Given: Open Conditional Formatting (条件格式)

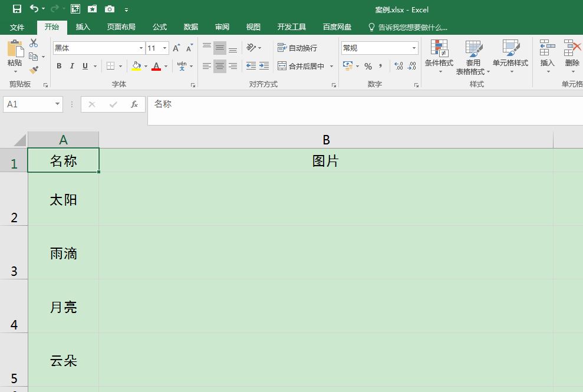Looking at the screenshot, I should [439, 56].
